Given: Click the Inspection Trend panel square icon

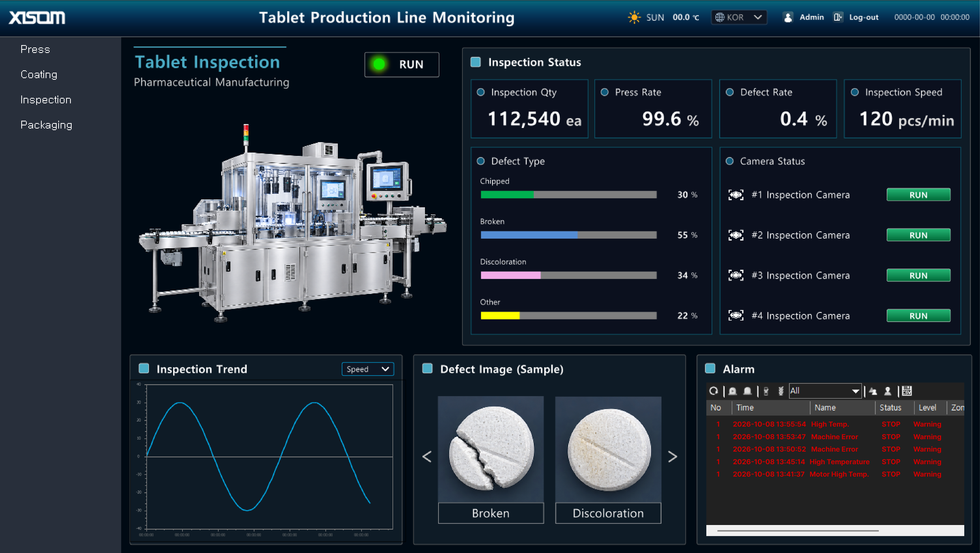Looking at the screenshot, I should (x=144, y=368).
